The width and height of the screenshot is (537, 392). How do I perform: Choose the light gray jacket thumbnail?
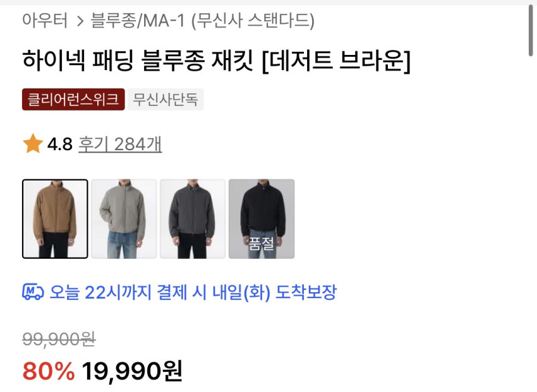[124, 218]
